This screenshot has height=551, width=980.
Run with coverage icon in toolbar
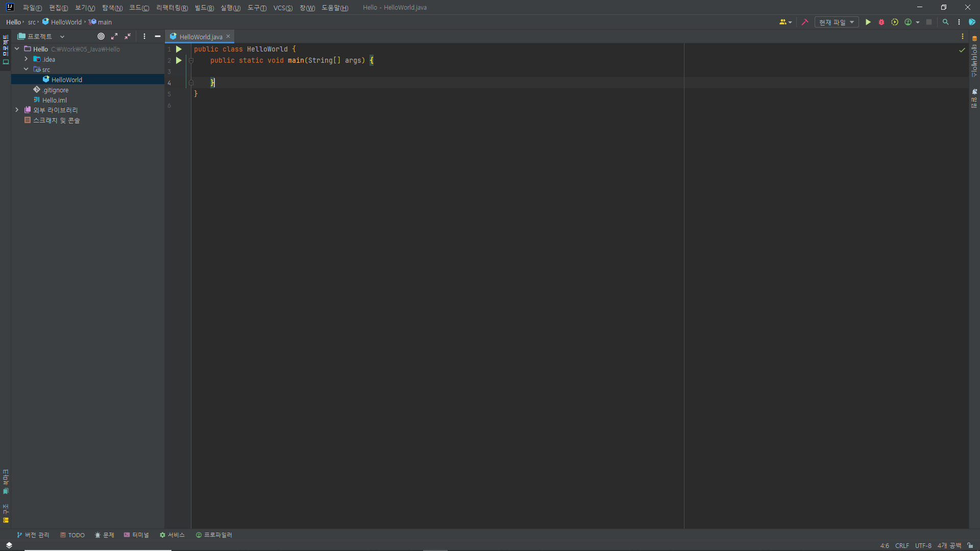click(x=894, y=22)
